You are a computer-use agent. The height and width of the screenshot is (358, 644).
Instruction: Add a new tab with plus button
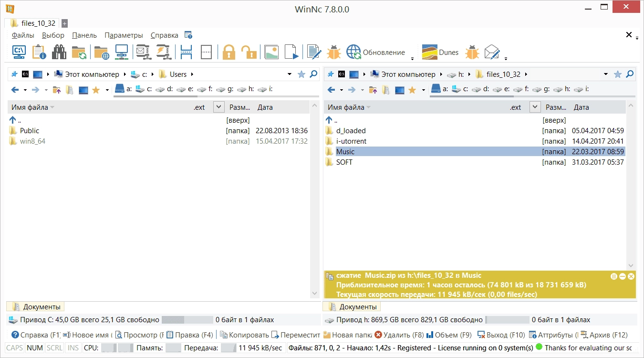64,23
